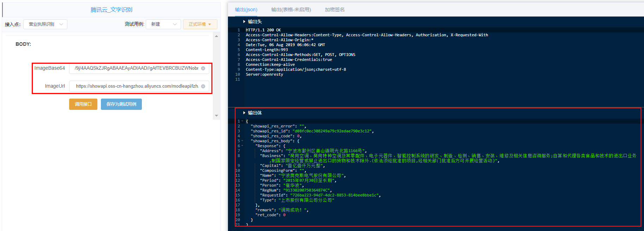
Task: Open the 腾讯云_文字识别 title link
Action: pyautogui.click(x=112, y=10)
